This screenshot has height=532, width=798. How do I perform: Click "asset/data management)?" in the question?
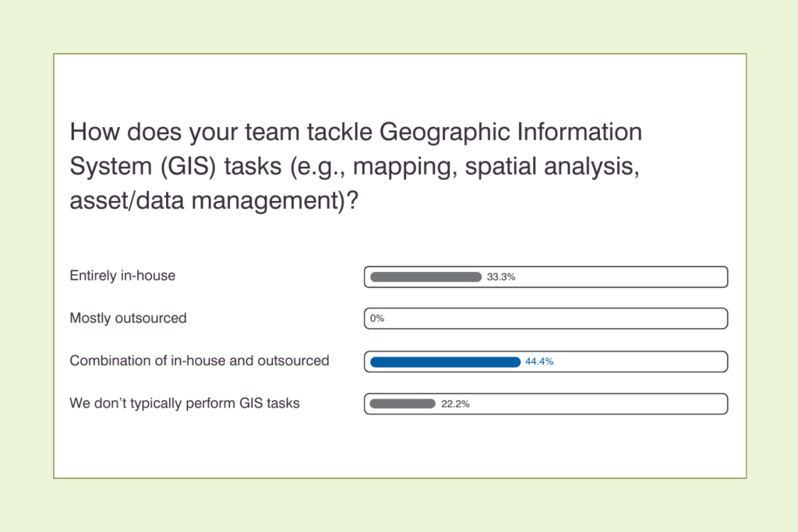tap(214, 201)
